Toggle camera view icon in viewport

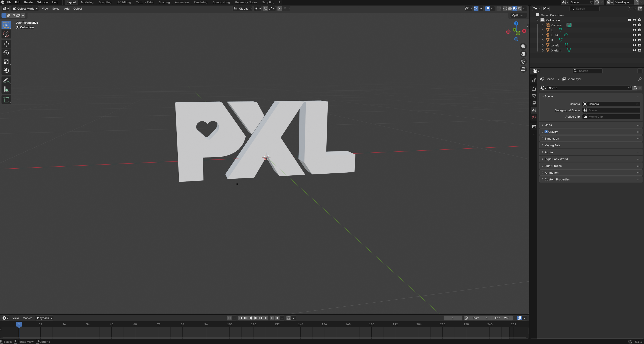(523, 62)
